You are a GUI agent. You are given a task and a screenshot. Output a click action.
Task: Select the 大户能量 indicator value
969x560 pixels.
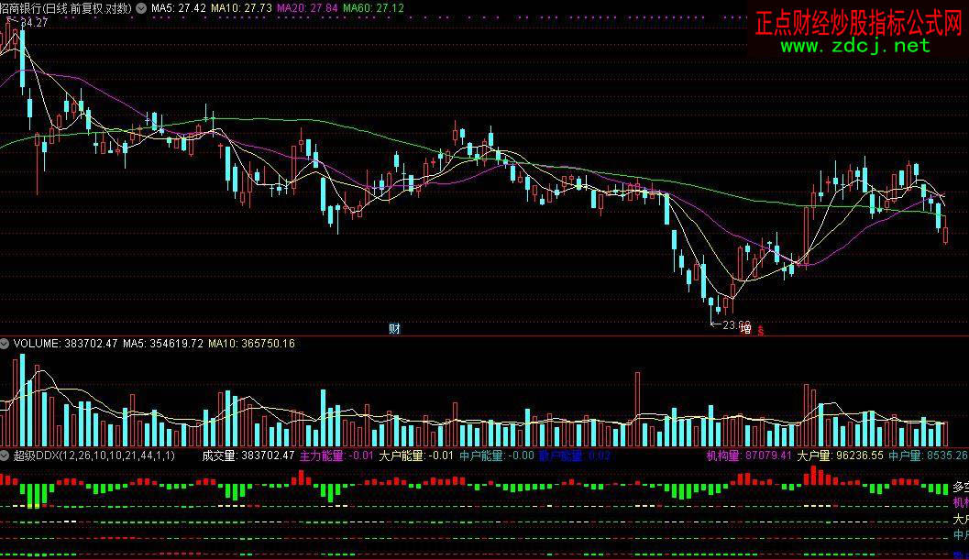(x=415, y=455)
